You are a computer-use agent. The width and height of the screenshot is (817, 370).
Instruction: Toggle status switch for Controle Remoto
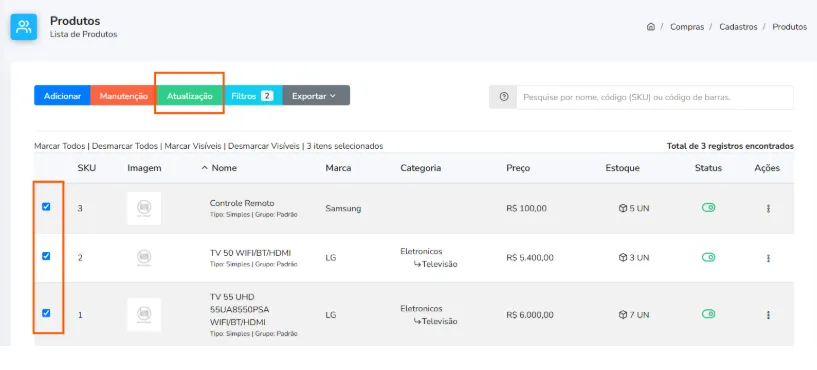pyautogui.click(x=708, y=207)
